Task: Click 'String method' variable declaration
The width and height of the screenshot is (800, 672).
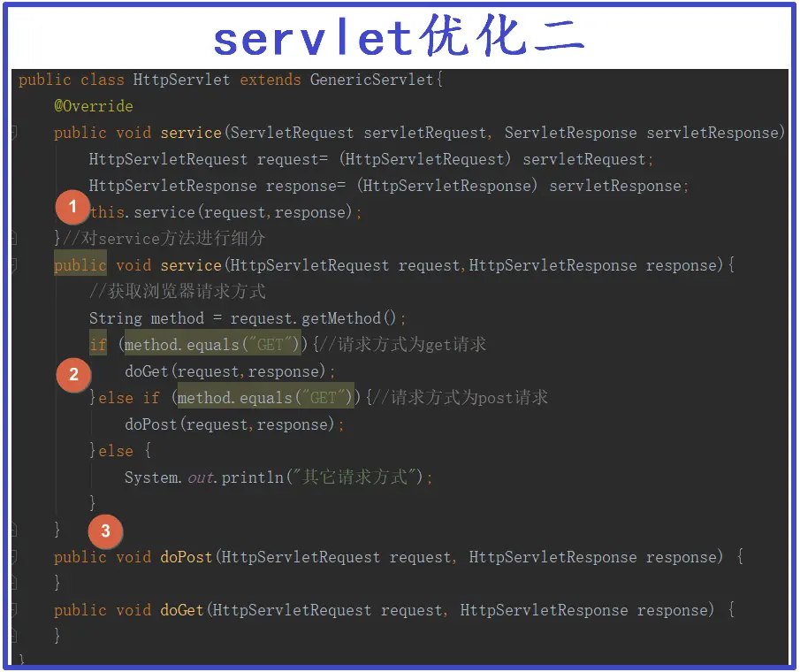Action: (146, 318)
